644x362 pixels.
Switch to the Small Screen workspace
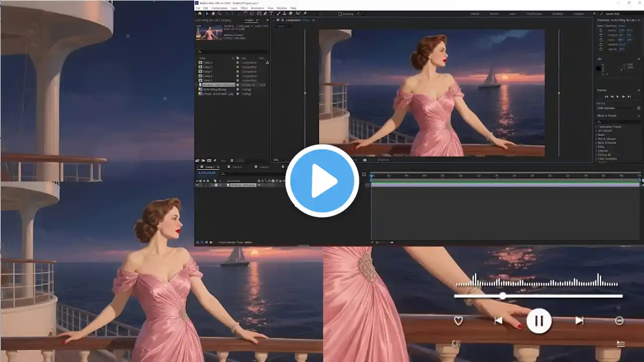(534, 14)
